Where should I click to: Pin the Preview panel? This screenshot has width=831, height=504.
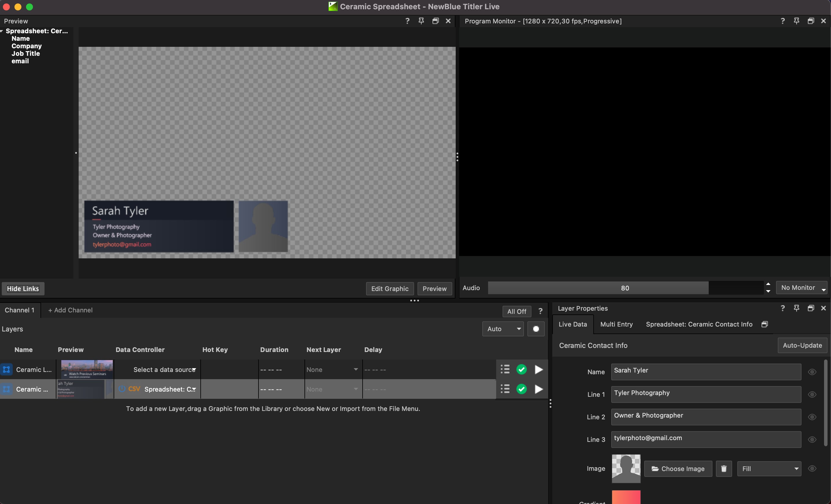tap(421, 21)
